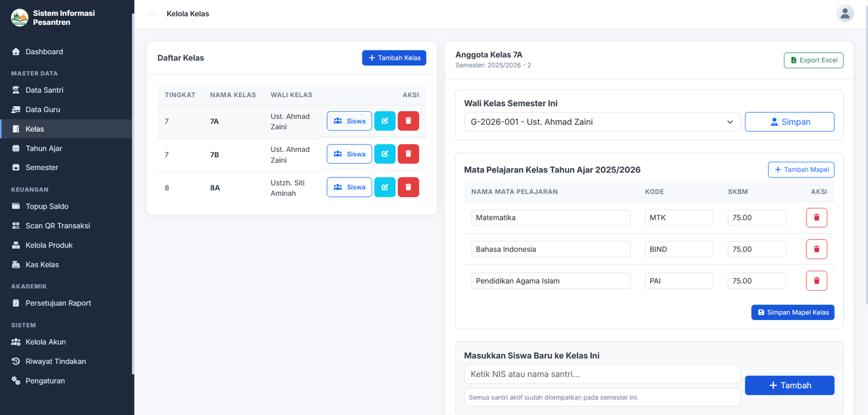Click the Bahasa Indonesia SKBM field
Screen dimensions: 868x415
757,249
